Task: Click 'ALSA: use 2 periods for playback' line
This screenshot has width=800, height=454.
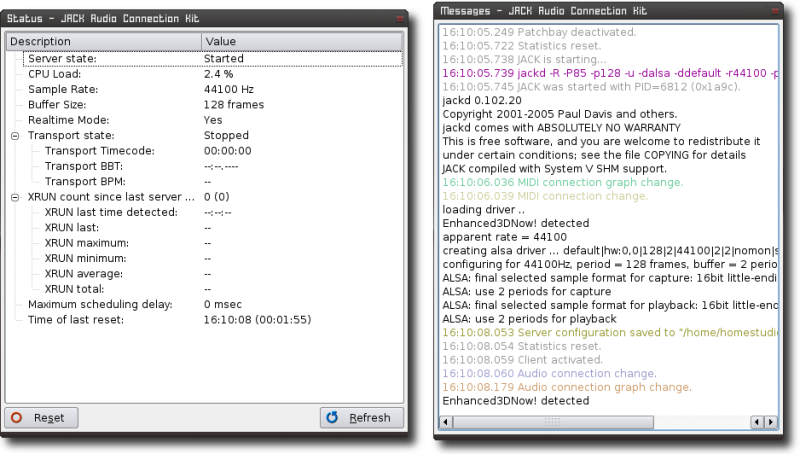Action: [529, 319]
